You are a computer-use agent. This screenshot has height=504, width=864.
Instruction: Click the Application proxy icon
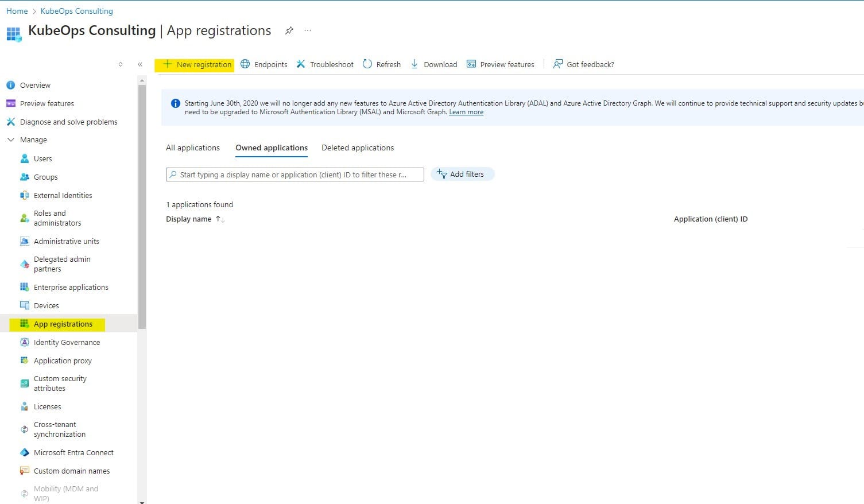pos(25,360)
